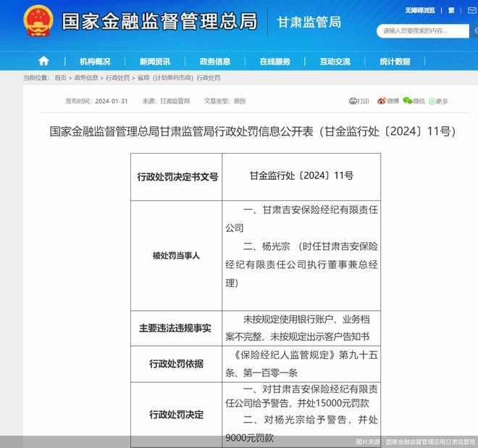This screenshot has width=478, height=448.
Task: Open the 统计数据 menu
Action: click(x=395, y=62)
